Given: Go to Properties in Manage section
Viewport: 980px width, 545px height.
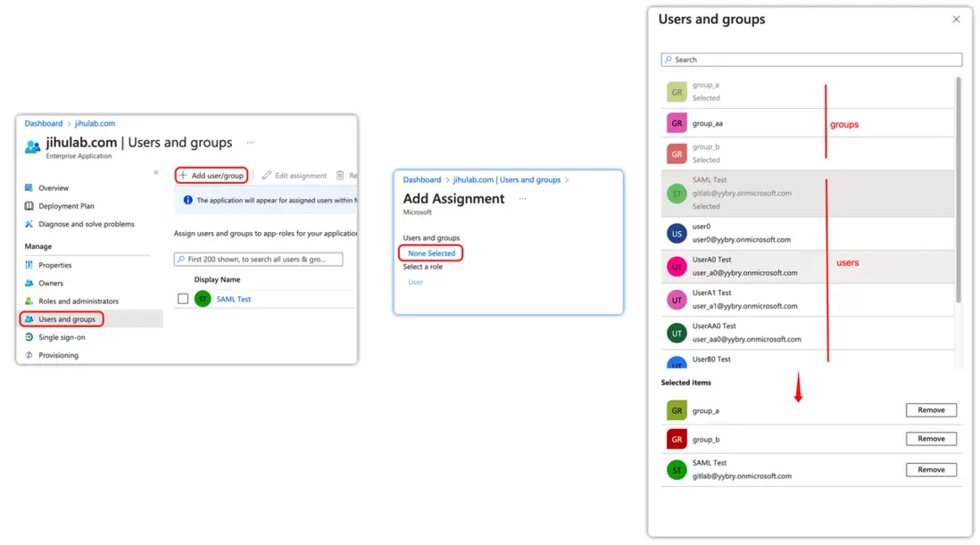Looking at the screenshot, I should point(54,265).
